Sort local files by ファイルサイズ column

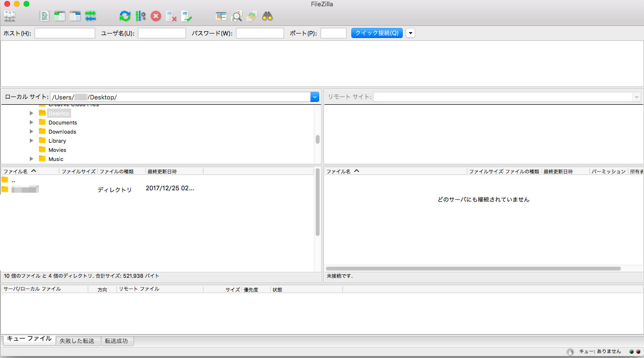[x=78, y=171]
